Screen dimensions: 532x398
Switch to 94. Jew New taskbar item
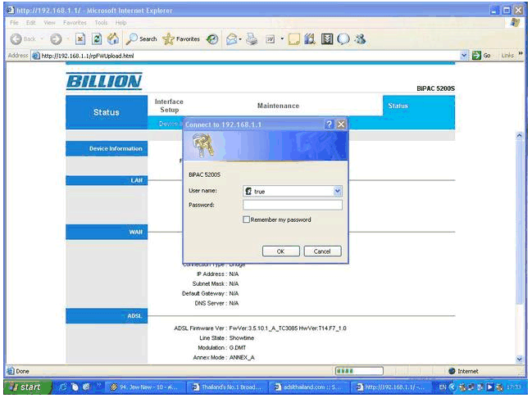pyautogui.click(x=146, y=387)
